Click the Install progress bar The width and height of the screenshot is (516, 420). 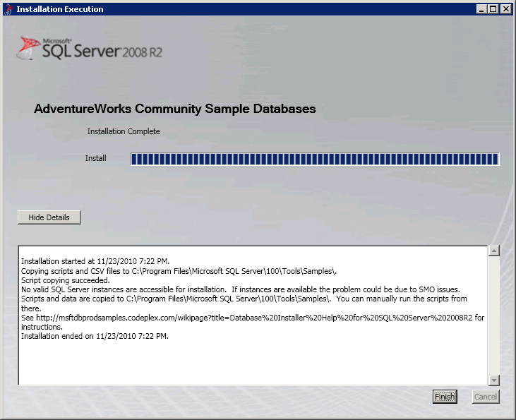point(315,159)
